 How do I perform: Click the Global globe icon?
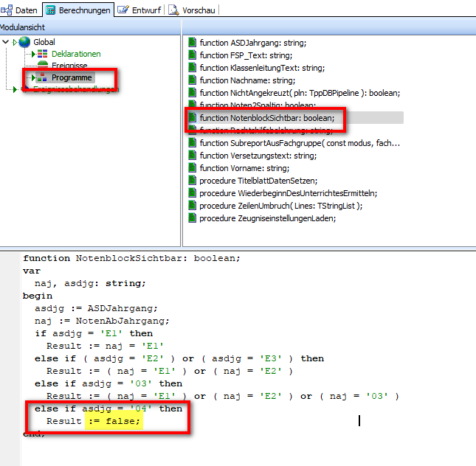pyautogui.click(x=24, y=42)
